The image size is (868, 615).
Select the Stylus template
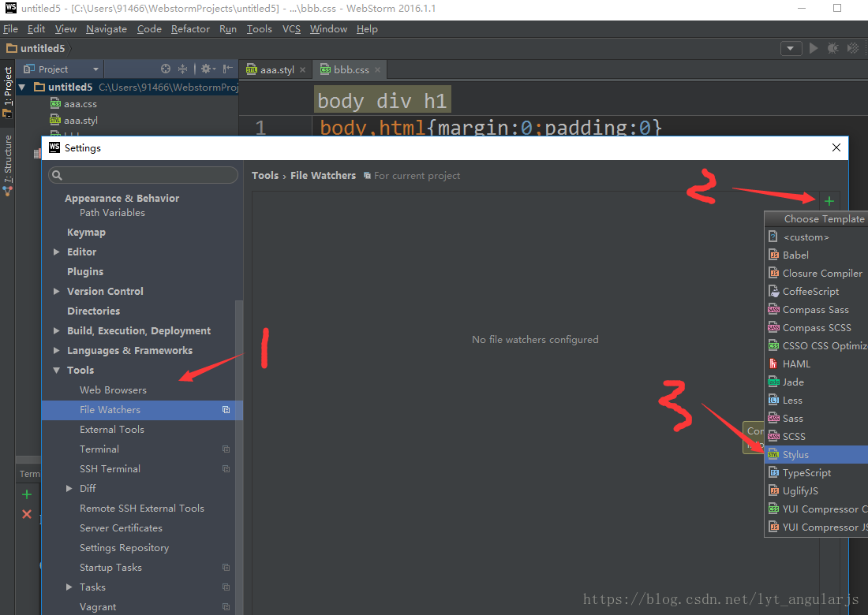pos(816,455)
